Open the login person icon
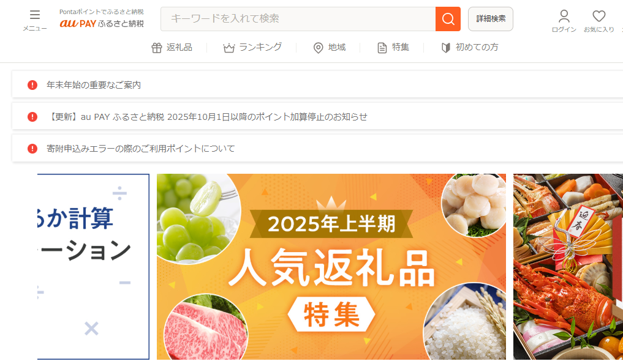Viewport: 623px width, 364px height. pos(564,17)
